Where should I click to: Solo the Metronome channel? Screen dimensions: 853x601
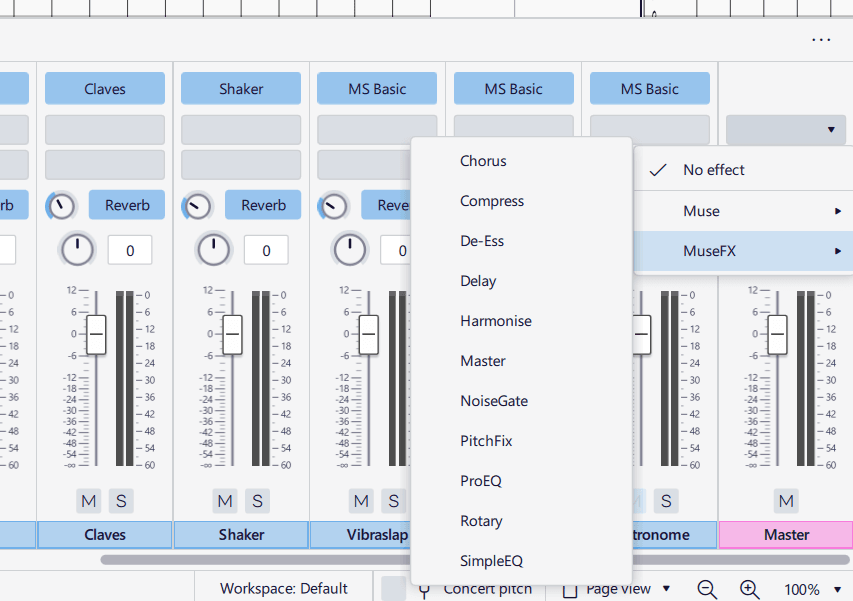666,500
